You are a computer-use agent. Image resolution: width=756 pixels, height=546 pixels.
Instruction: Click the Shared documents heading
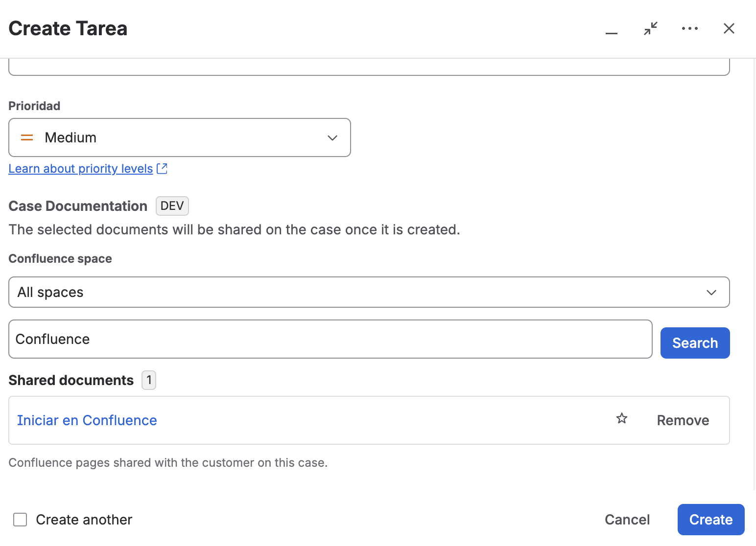pyautogui.click(x=71, y=381)
